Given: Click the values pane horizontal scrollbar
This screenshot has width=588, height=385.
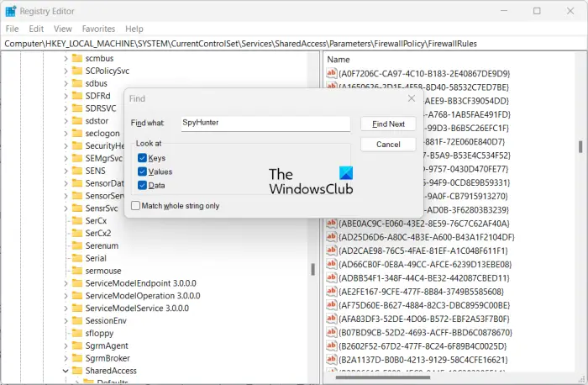Looking at the screenshot, I should click(382, 377).
